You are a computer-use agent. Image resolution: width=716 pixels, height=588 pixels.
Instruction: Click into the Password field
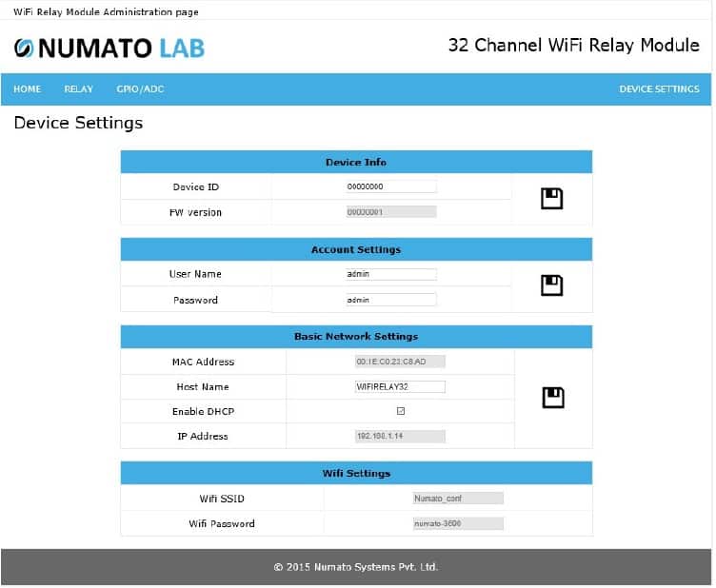coord(391,300)
